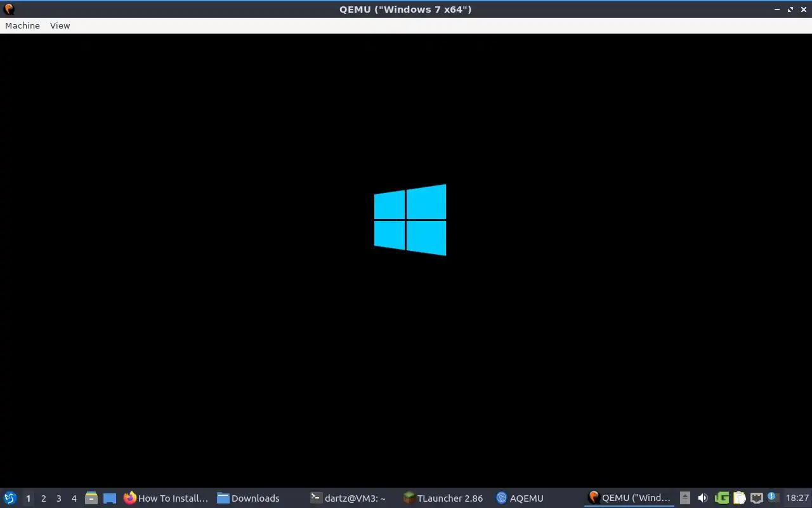Switch to workspace 3
This screenshot has height=508, width=812.
click(58, 498)
